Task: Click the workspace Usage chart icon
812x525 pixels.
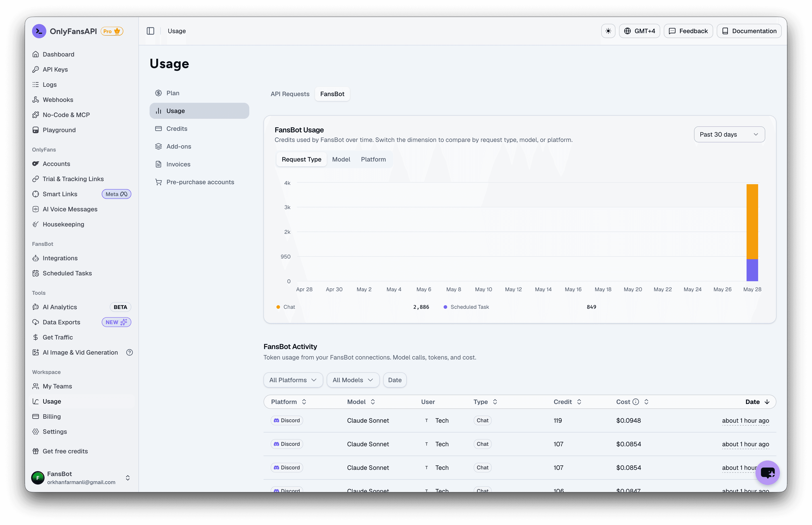Action: (35, 401)
